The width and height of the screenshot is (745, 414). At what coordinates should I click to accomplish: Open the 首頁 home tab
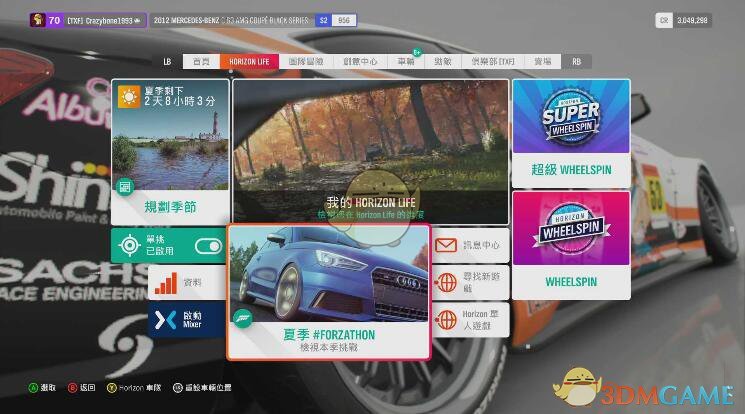pyautogui.click(x=201, y=62)
